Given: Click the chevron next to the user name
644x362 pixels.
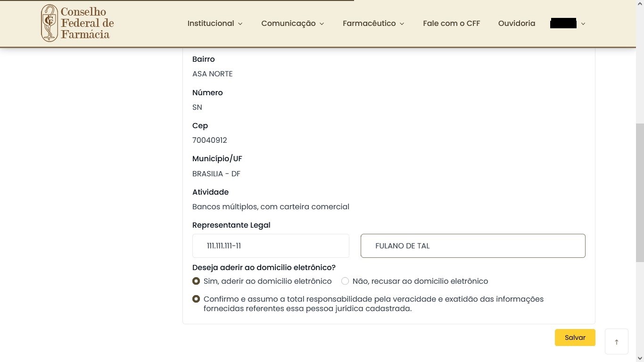Looking at the screenshot, I should 583,24.
